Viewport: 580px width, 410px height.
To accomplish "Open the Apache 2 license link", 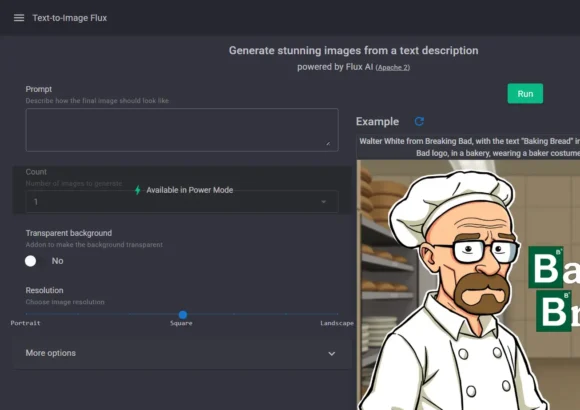I will click(x=393, y=67).
